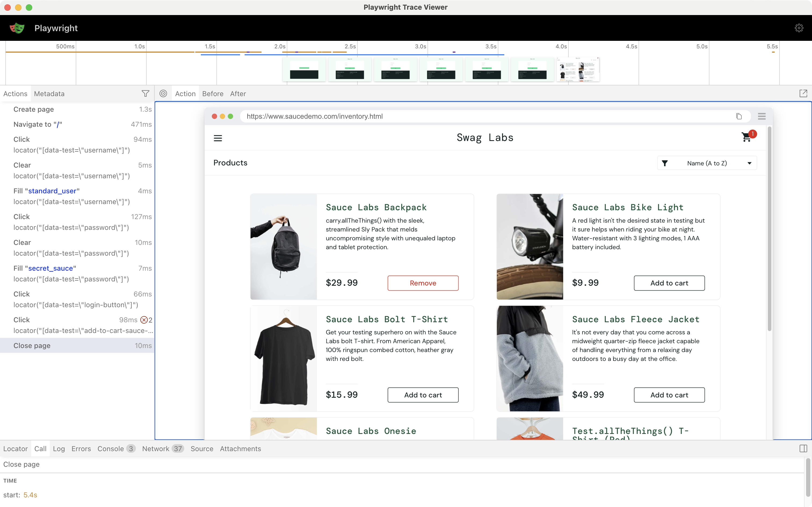
Task: Click the product sort funnel icon
Action: pos(665,163)
